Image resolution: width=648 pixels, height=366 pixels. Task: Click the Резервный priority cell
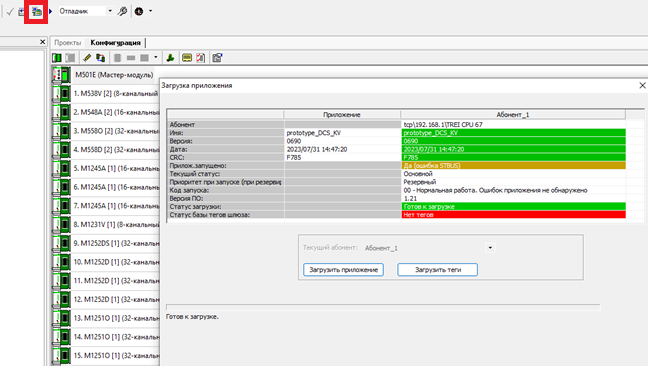pos(513,182)
